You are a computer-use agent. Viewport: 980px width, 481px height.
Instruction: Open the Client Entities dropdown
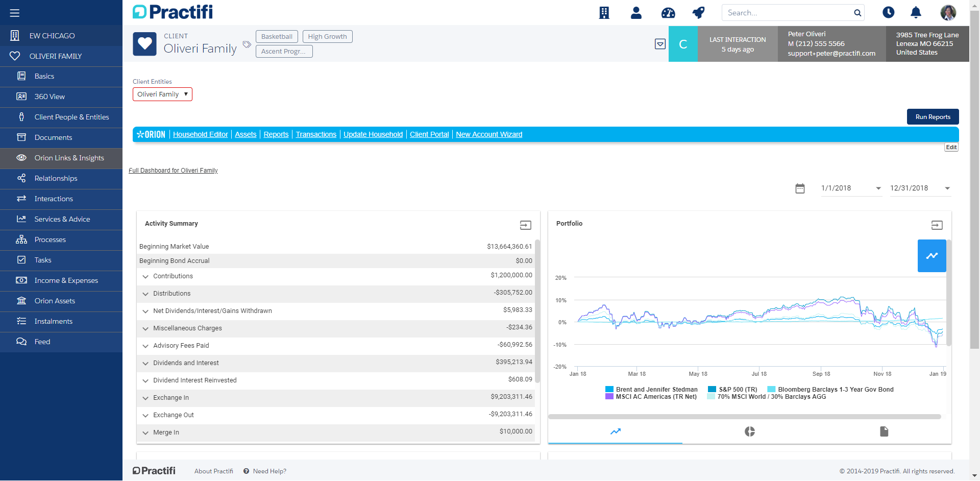tap(162, 94)
